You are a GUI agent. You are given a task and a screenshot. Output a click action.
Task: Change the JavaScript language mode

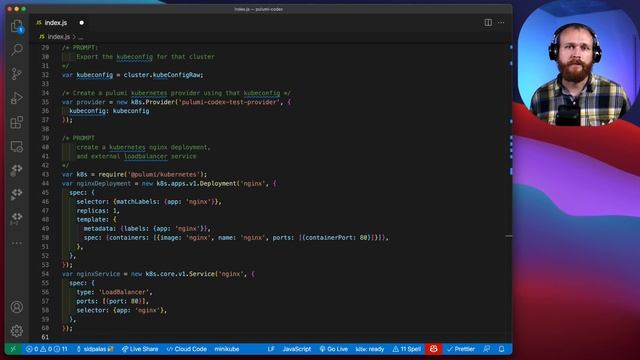coord(297,349)
